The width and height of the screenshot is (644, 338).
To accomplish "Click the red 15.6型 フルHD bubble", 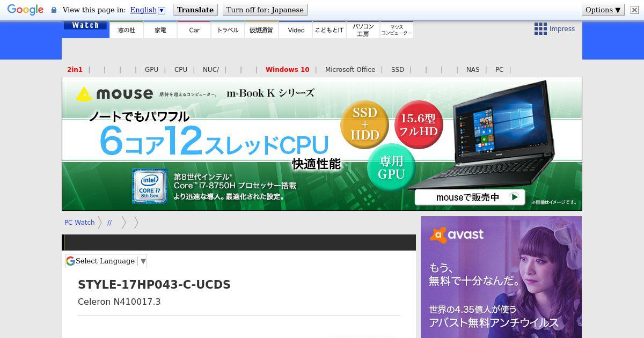I will pyautogui.click(x=419, y=124).
